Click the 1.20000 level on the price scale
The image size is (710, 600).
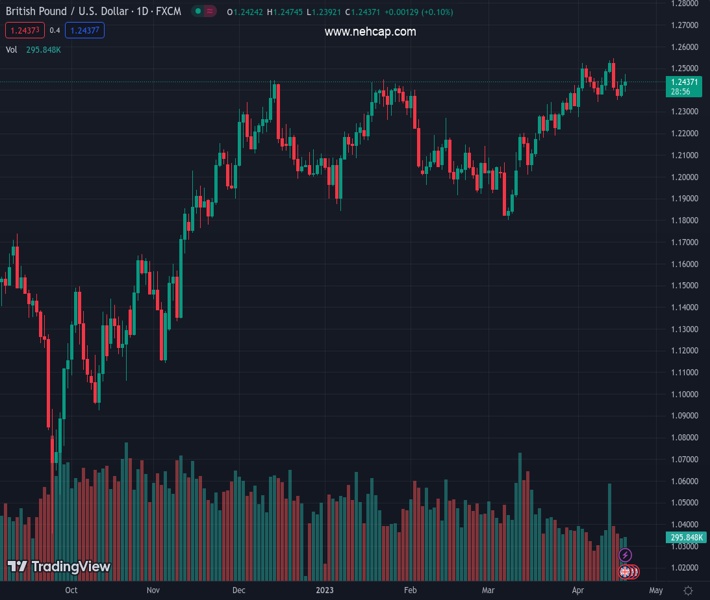point(685,177)
